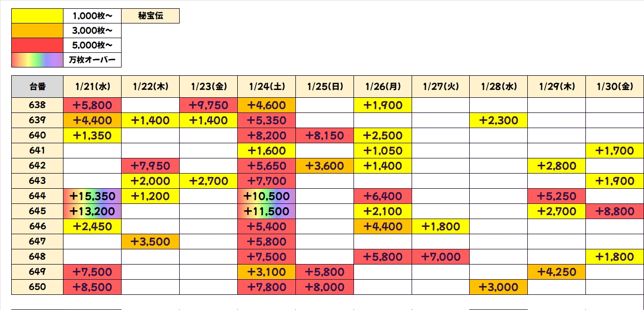Click the yellow 1,000枚〜 legend swatch
This screenshot has height=310, width=644.
click(37, 16)
